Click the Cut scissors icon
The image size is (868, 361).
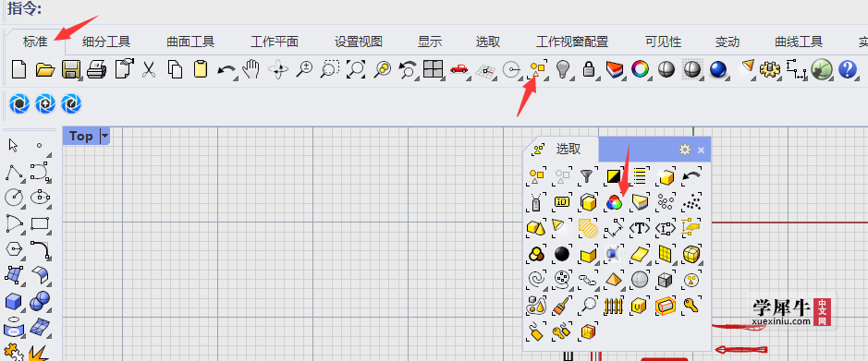click(x=148, y=69)
